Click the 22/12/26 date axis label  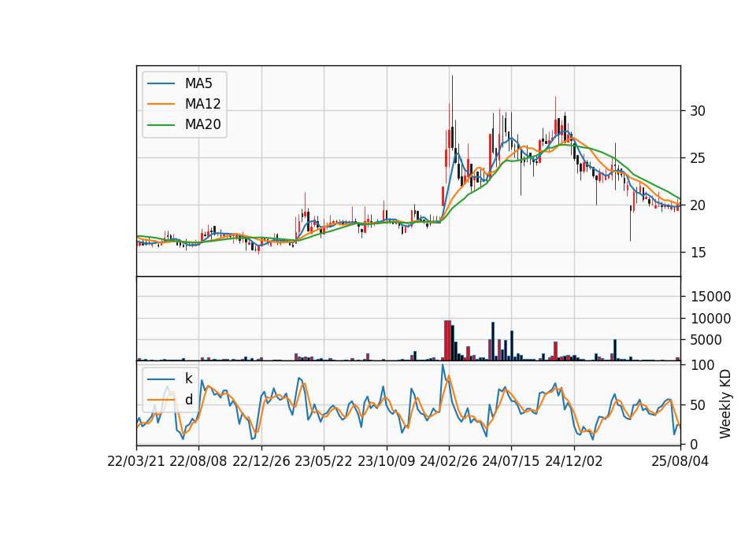[261, 461]
